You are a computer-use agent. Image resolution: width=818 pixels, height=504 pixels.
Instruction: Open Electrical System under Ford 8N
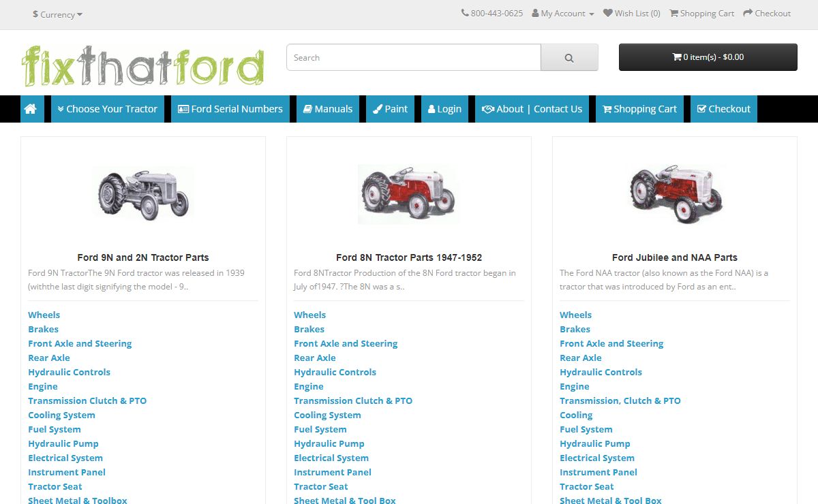pyautogui.click(x=331, y=458)
